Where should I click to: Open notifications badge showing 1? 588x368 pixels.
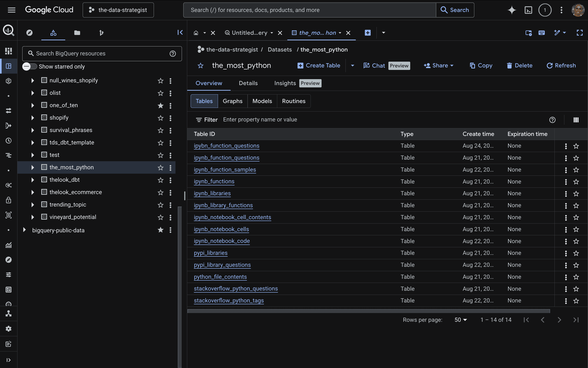coord(545,10)
